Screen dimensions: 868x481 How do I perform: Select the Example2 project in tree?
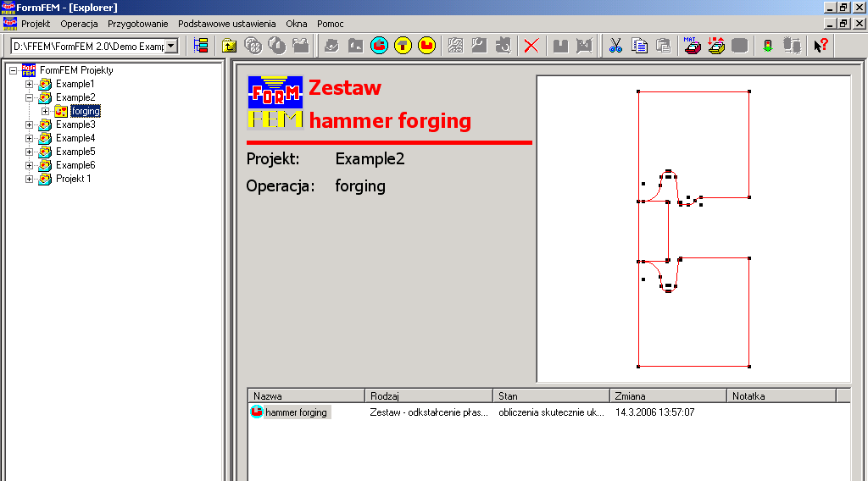click(75, 97)
